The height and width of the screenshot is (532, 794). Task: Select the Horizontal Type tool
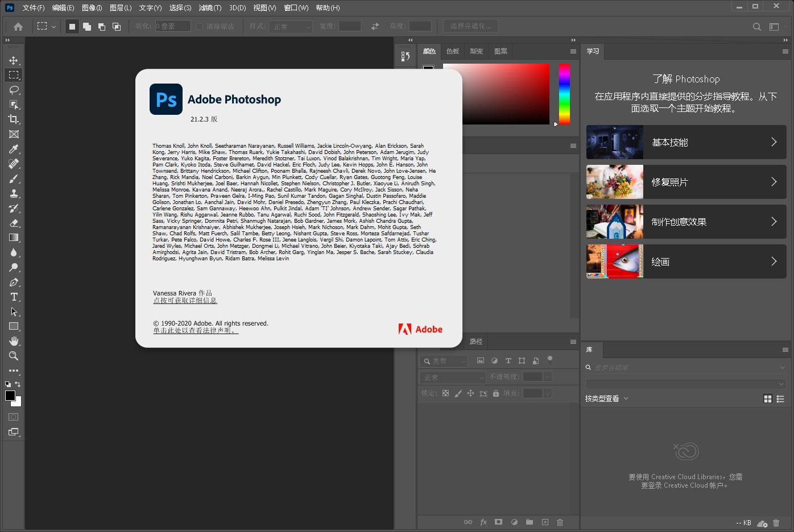14,297
